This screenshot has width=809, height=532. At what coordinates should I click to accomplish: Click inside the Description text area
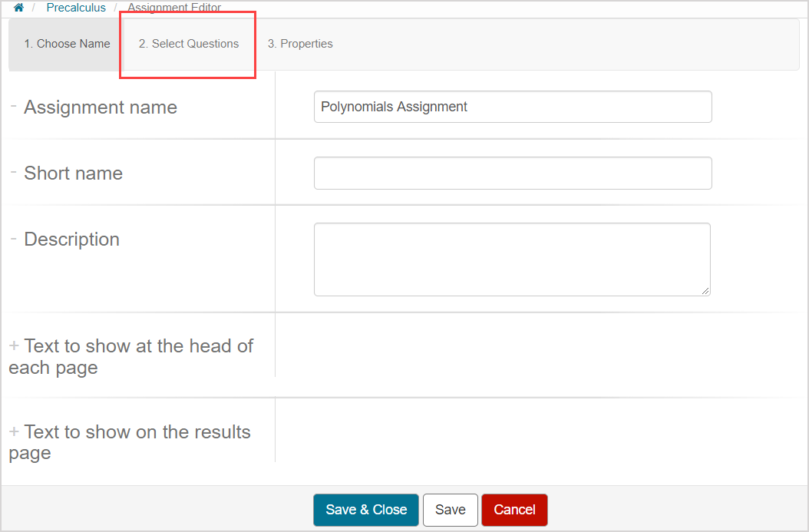click(512, 259)
